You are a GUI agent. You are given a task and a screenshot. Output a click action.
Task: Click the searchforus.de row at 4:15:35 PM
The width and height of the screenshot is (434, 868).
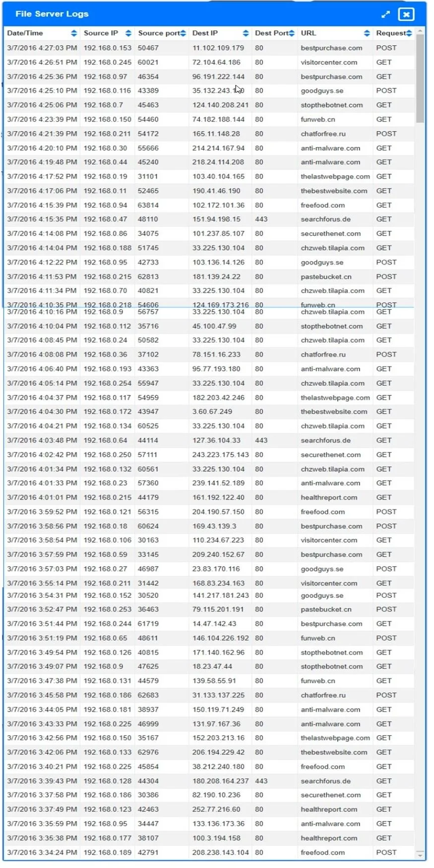click(209, 219)
